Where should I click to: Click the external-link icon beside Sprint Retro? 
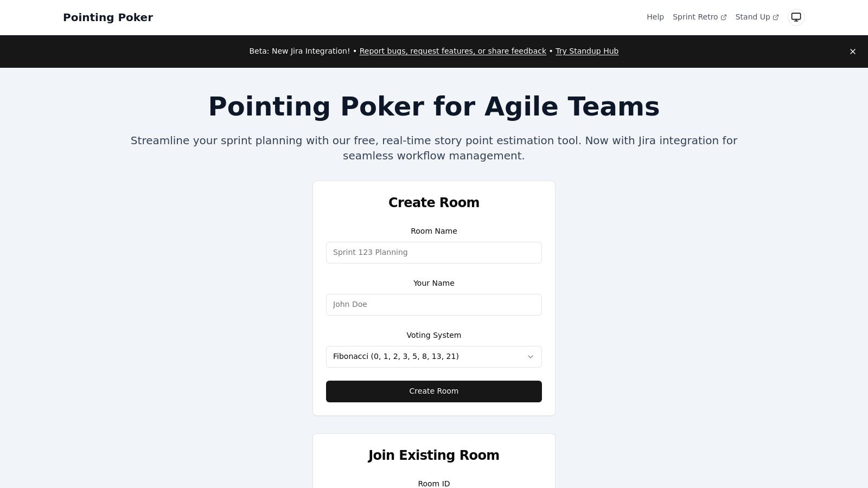(723, 17)
